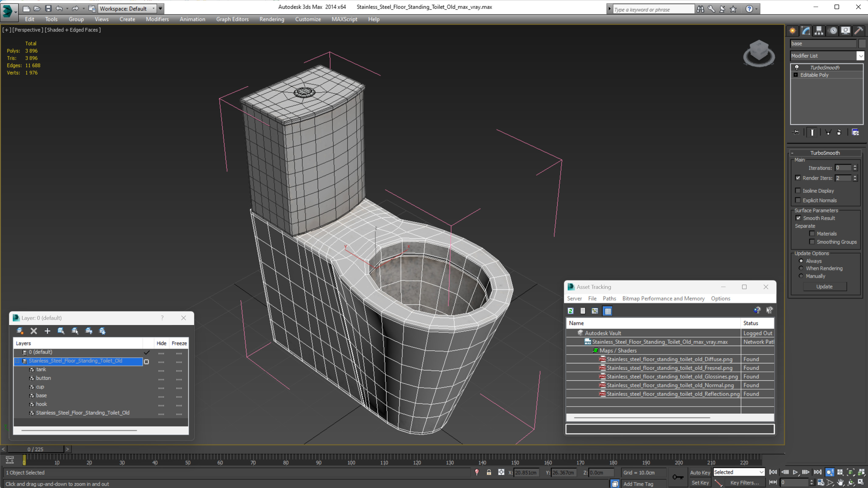This screenshot has height=488, width=868.
Task: Open the Rendering menu
Action: click(272, 19)
